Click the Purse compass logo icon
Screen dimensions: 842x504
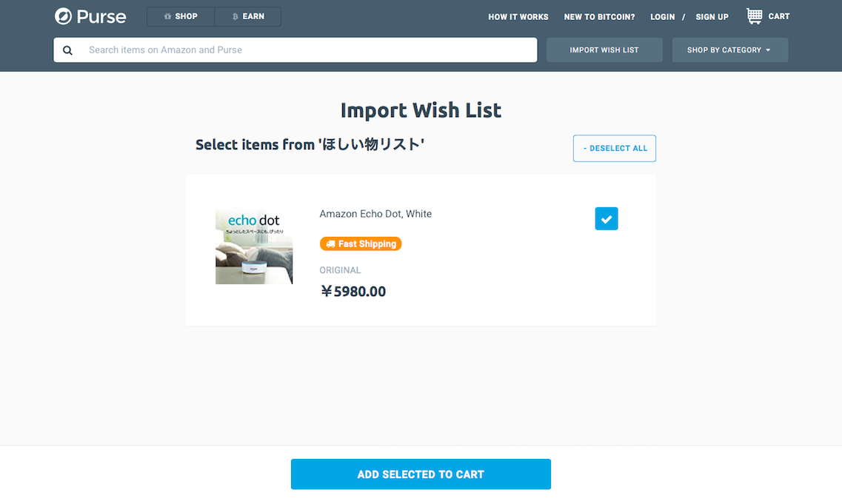[x=64, y=16]
